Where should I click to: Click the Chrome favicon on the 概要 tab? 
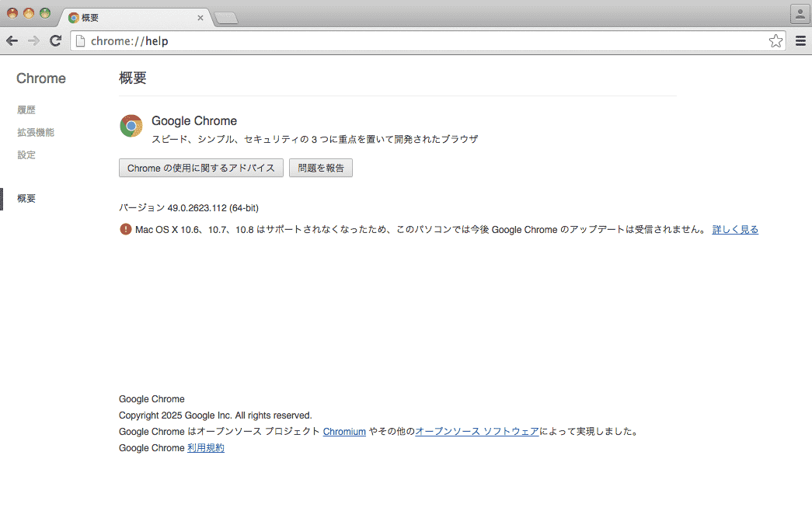click(74, 18)
